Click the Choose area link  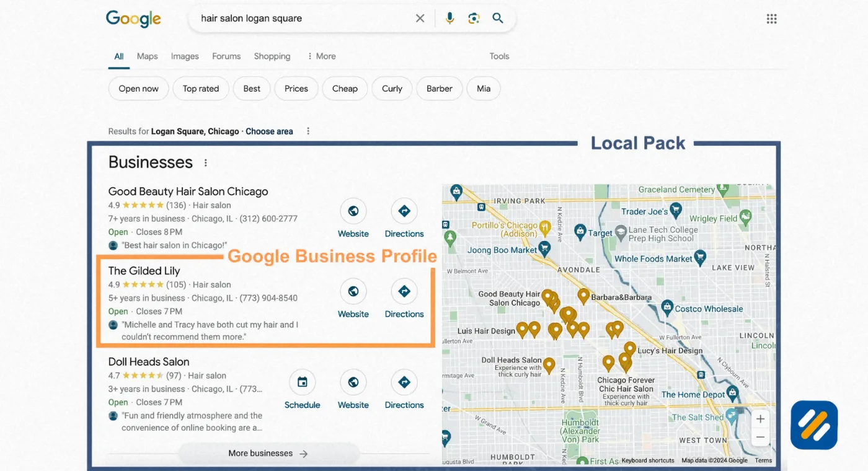click(269, 131)
